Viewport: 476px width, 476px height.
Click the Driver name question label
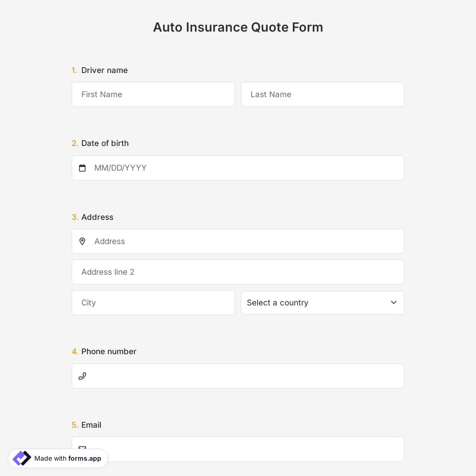pos(104,70)
